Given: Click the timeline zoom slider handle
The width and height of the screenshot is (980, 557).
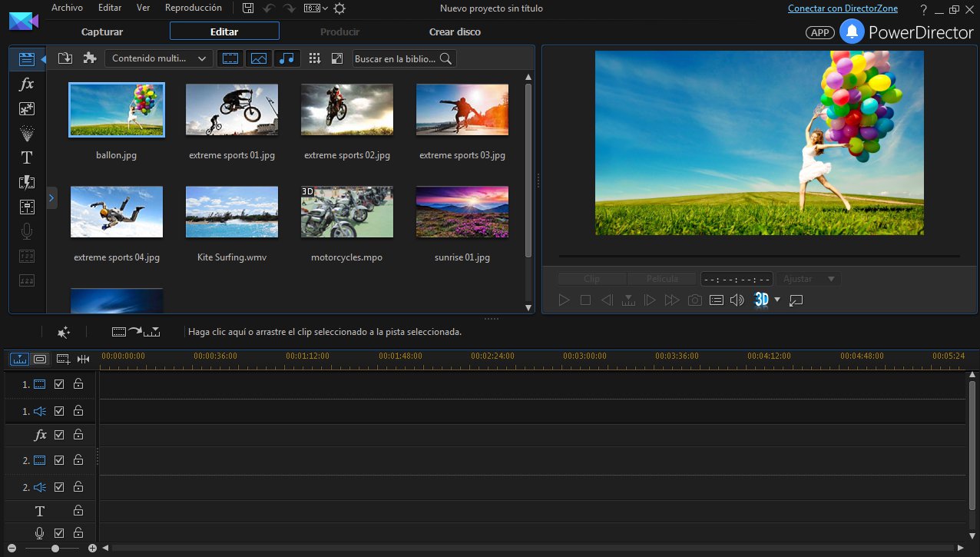Looking at the screenshot, I should click(x=55, y=549).
